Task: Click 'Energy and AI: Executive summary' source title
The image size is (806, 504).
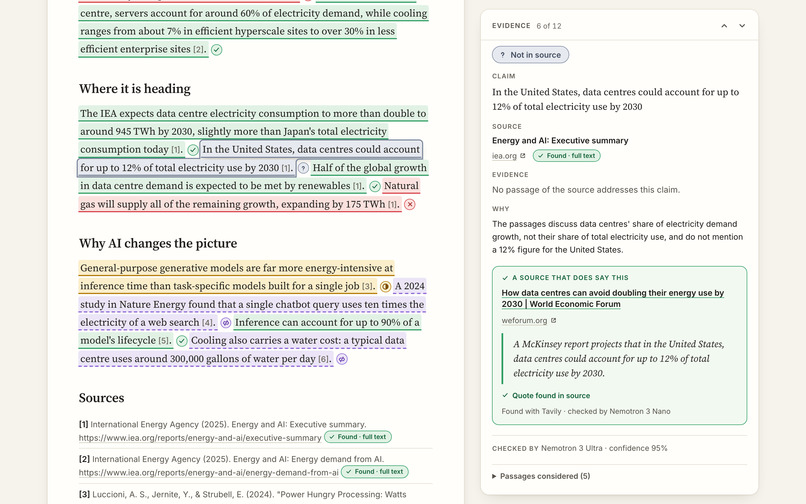Action: pyautogui.click(x=560, y=140)
